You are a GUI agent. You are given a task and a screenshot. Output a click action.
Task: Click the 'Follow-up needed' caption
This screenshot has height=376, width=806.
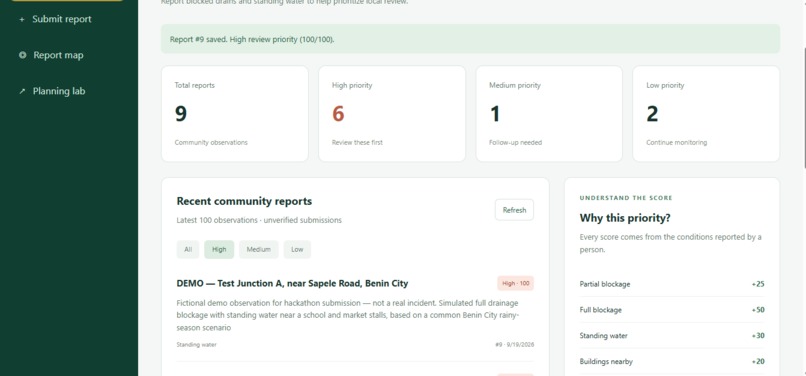pyautogui.click(x=516, y=142)
